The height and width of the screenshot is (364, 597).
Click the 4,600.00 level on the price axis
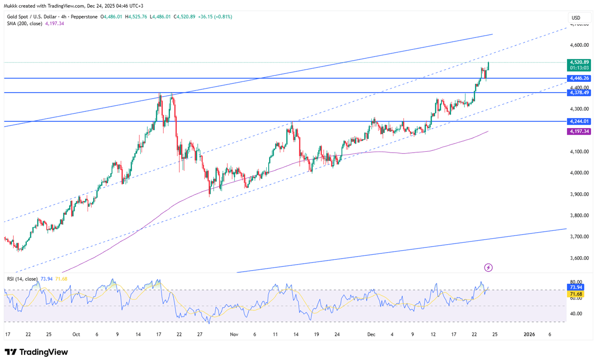[x=579, y=45]
